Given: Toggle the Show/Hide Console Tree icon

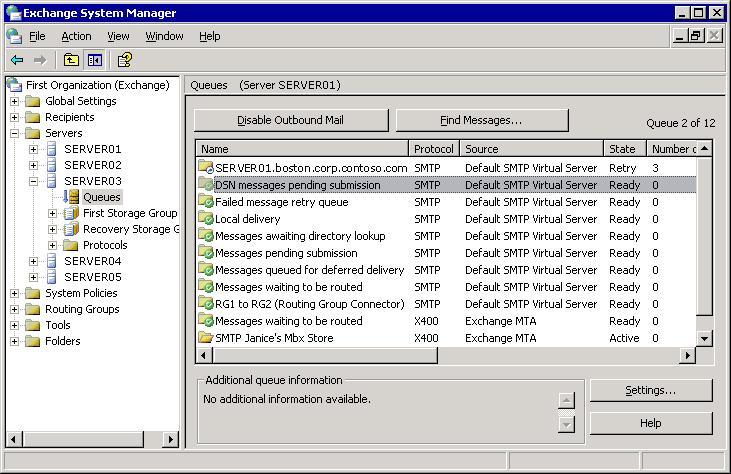Looking at the screenshot, I should click(x=95, y=60).
